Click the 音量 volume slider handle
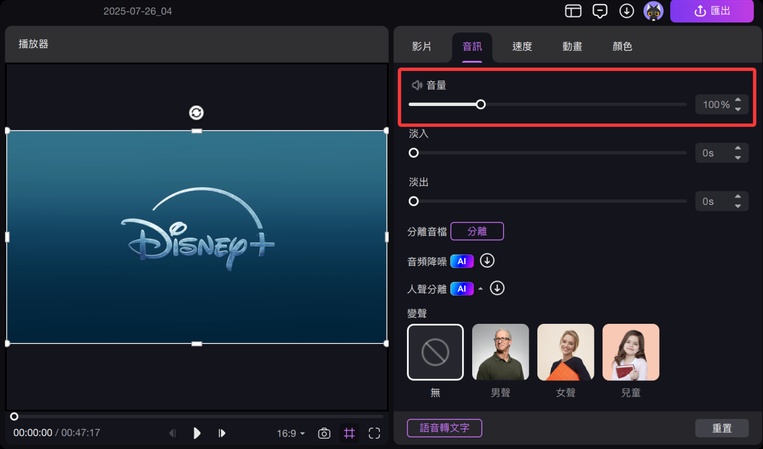The image size is (763, 449). pos(481,104)
